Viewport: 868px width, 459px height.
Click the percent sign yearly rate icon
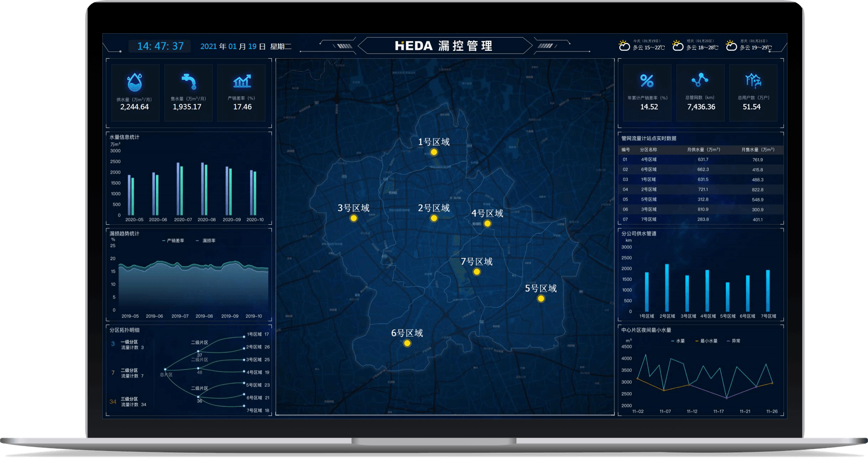[647, 81]
